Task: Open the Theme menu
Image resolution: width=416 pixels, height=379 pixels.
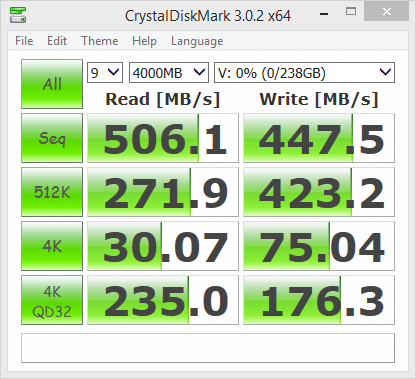Action: [x=100, y=41]
